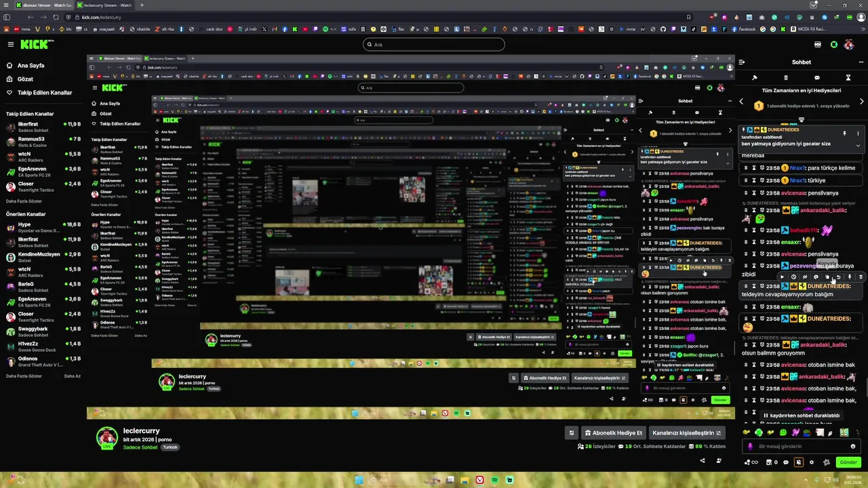Click the share icon under the stream

702,460
